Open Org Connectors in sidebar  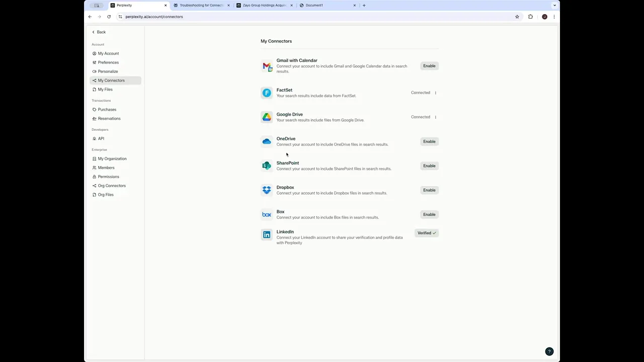(115, 186)
